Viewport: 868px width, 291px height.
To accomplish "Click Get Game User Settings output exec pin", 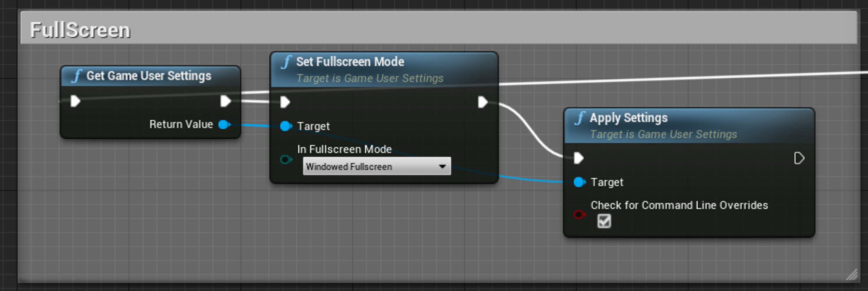I will coord(225,101).
